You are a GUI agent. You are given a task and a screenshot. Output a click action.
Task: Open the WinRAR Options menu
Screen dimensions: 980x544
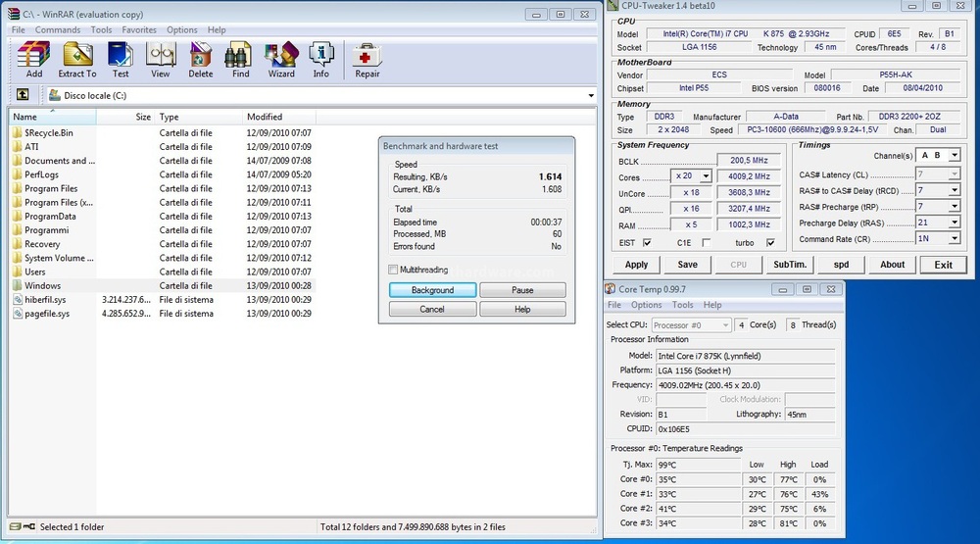(x=182, y=29)
